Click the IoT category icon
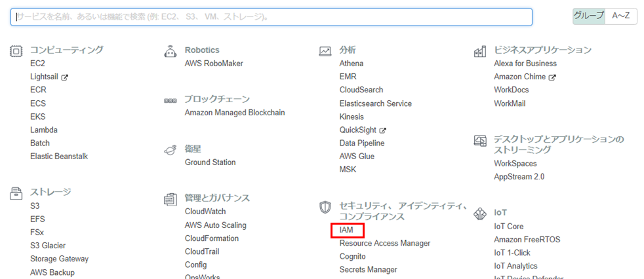 click(x=479, y=214)
